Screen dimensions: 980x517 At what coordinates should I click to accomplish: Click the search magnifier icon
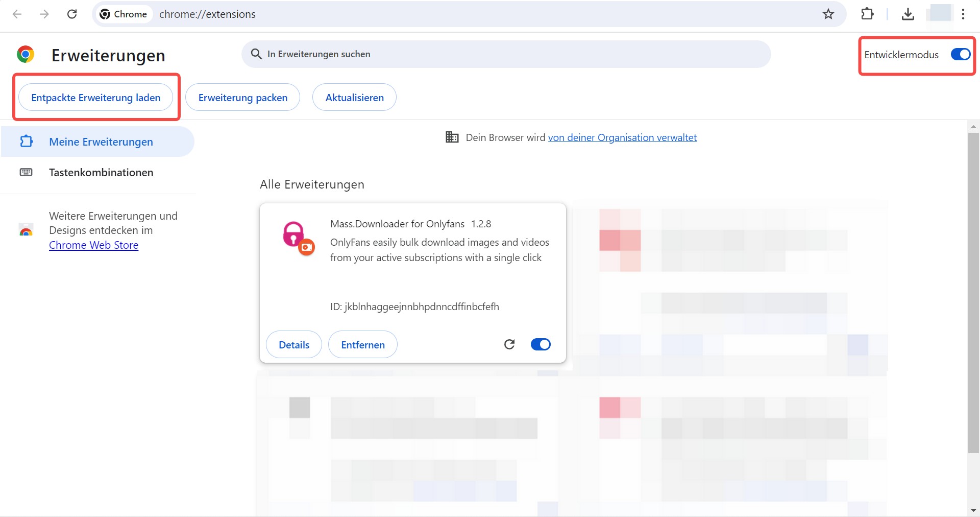point(256,54)
